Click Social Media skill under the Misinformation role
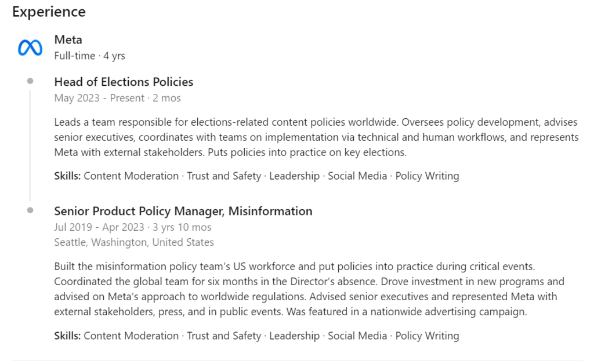594x364 pixels. click(357, 336)
